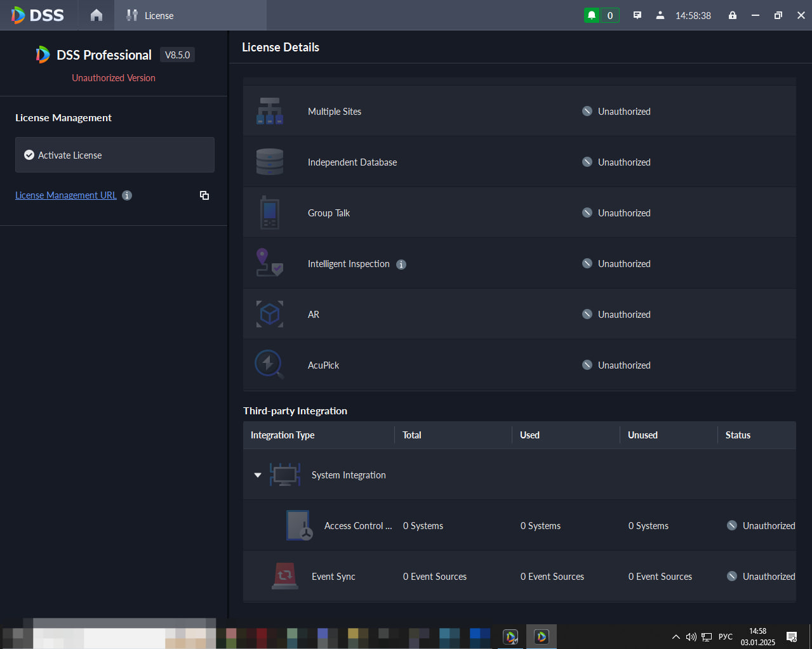Open the Home page icon
This screenshot has width=812, height=649.
click(97, 15)
